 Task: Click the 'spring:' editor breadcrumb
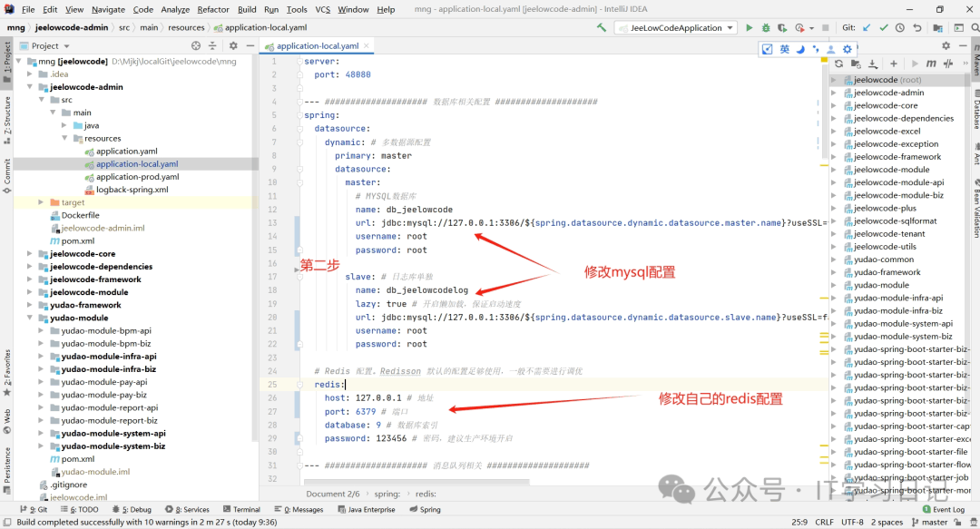[387, 494]
